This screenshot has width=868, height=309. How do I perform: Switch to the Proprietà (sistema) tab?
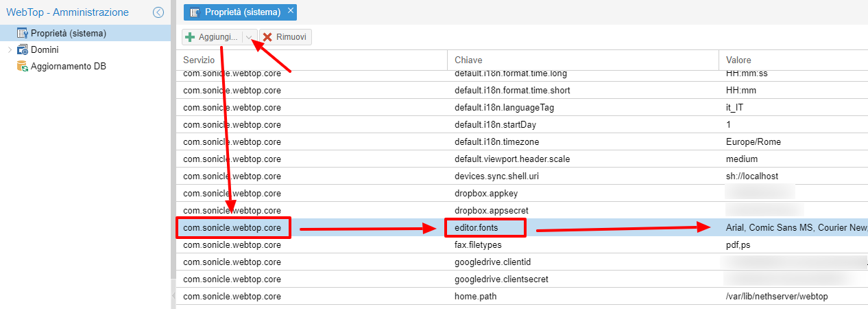[x=240, y=12]
